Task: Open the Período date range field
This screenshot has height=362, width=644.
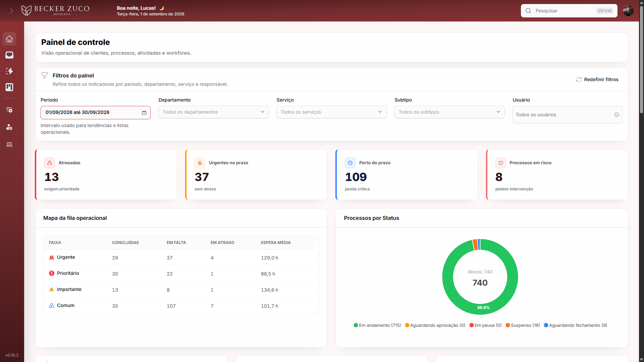Action: pos(96,113)
